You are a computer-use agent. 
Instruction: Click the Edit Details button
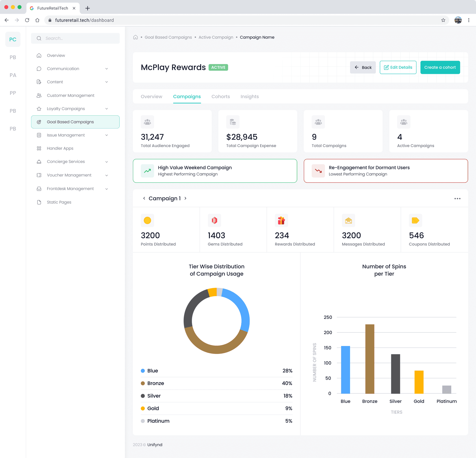click(x=398, y=67)
